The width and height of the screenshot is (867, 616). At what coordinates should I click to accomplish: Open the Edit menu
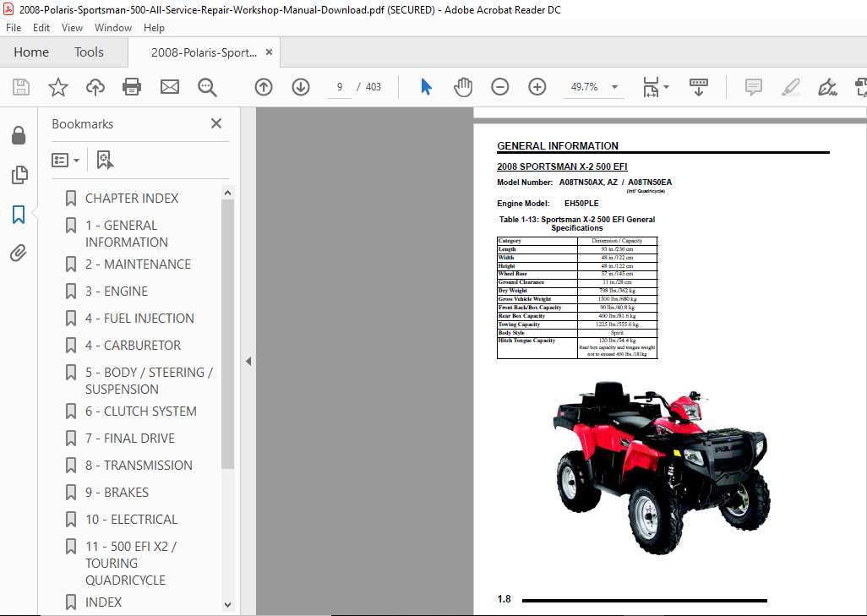(x=41, y=28)
